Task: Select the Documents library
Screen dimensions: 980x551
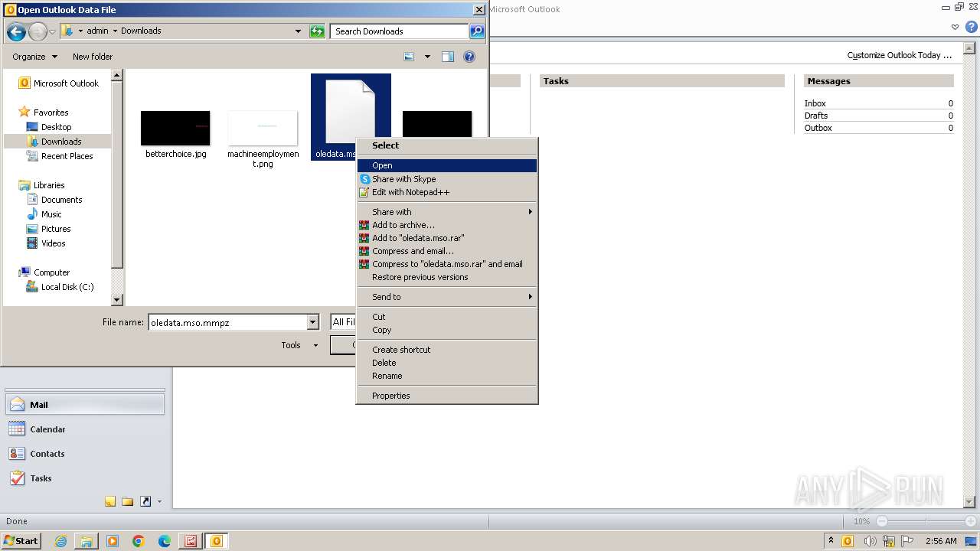Action: (54, 200)
